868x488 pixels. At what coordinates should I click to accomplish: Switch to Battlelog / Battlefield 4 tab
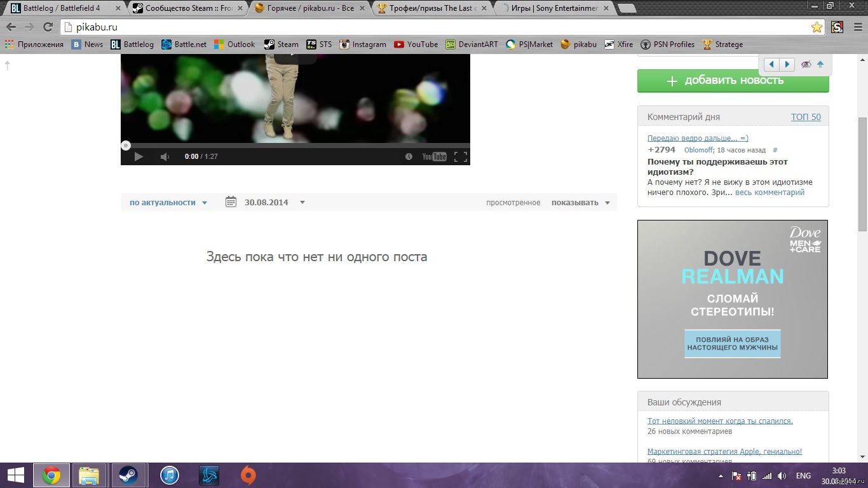point(65,8)
